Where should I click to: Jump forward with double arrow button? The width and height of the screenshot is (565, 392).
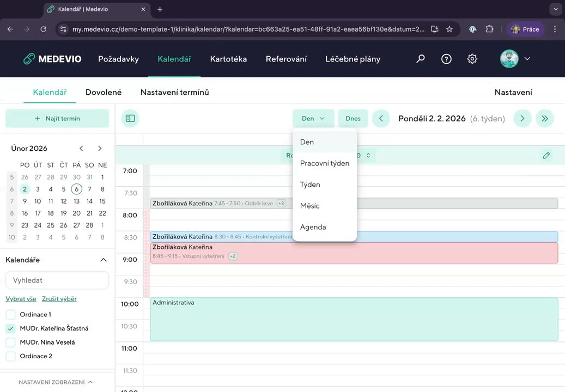(x=544, y=119)
